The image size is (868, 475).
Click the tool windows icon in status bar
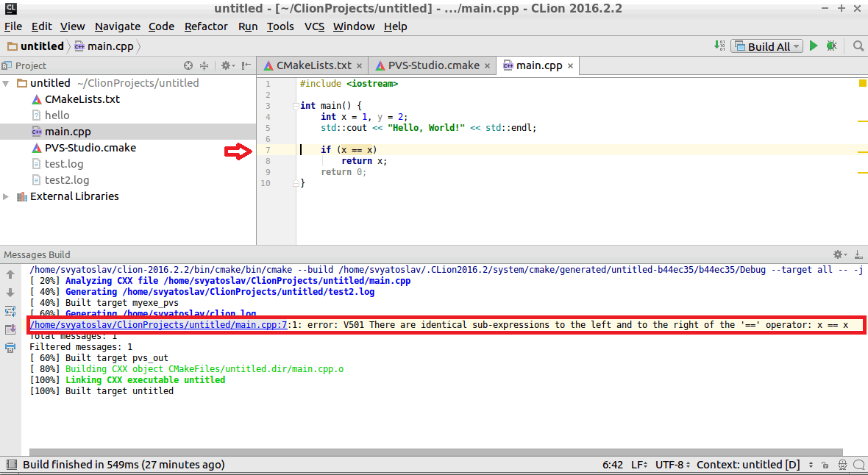click(x=11, y=465)
